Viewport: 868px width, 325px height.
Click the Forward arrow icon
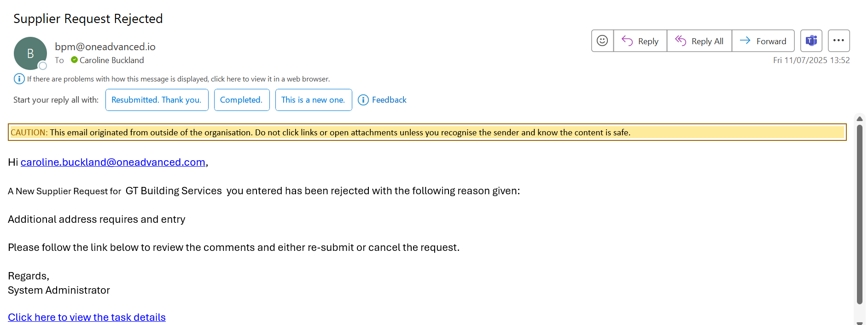[745, 41]
